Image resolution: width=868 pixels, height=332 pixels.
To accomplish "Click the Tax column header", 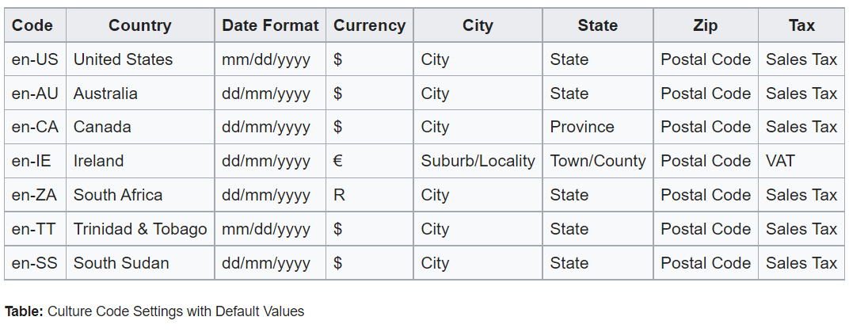I will pos(801,25).
